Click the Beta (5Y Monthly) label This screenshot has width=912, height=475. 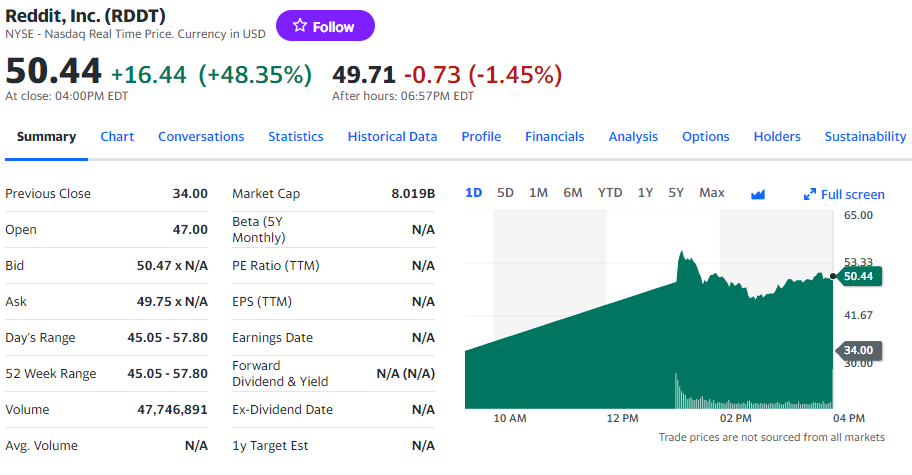click(259, 230)
